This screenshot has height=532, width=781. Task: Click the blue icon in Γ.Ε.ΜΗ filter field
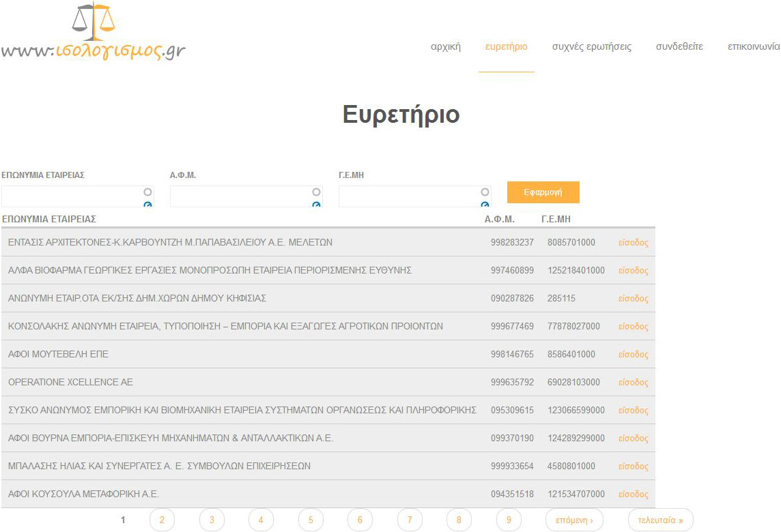click(485, 205)
